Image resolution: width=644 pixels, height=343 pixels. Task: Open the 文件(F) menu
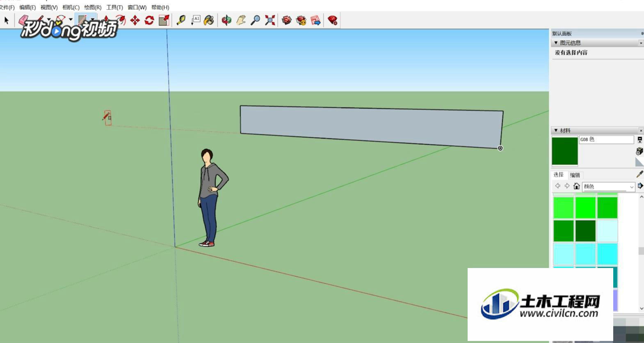tap(7, 7)
